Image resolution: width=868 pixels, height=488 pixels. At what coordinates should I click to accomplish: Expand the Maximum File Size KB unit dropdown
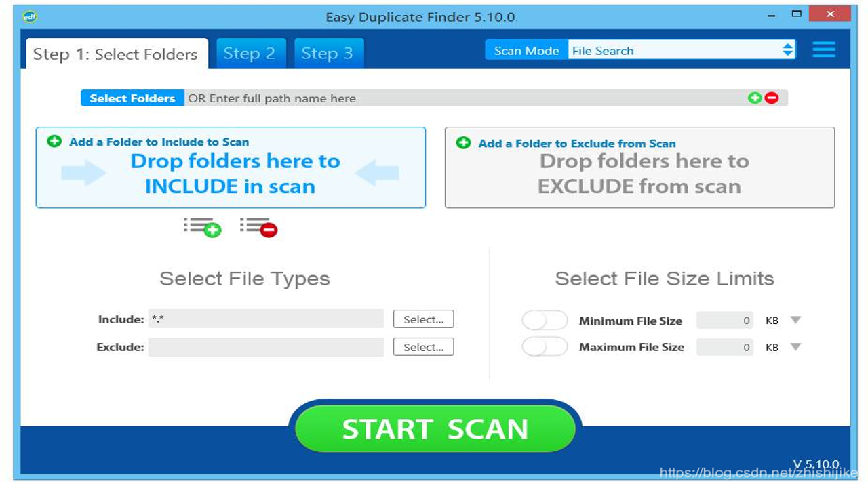point(796,347)
